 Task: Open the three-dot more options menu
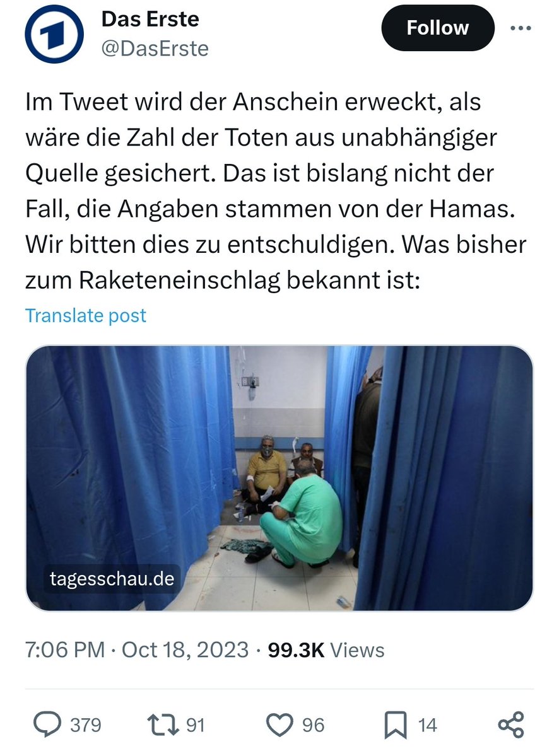(x=521, y=28)
